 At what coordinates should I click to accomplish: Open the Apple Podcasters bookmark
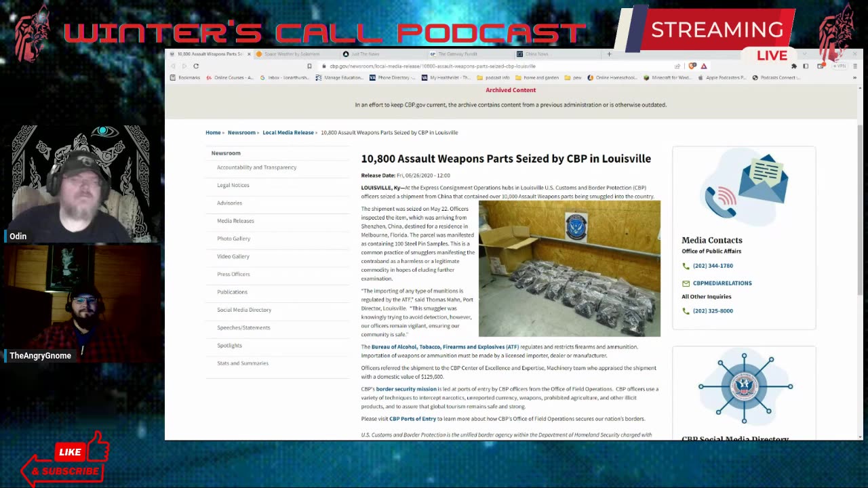(722, 77)
